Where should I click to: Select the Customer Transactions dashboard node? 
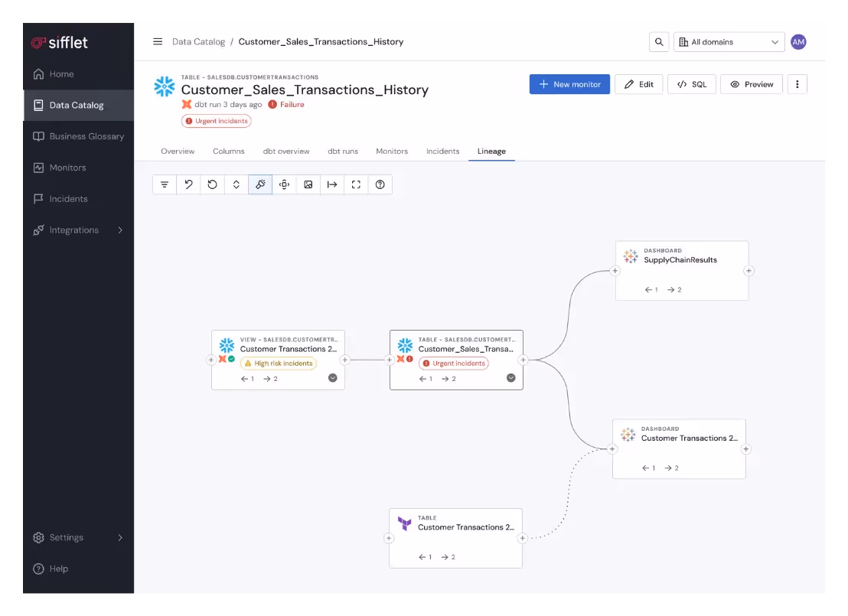tap(680, 449)
